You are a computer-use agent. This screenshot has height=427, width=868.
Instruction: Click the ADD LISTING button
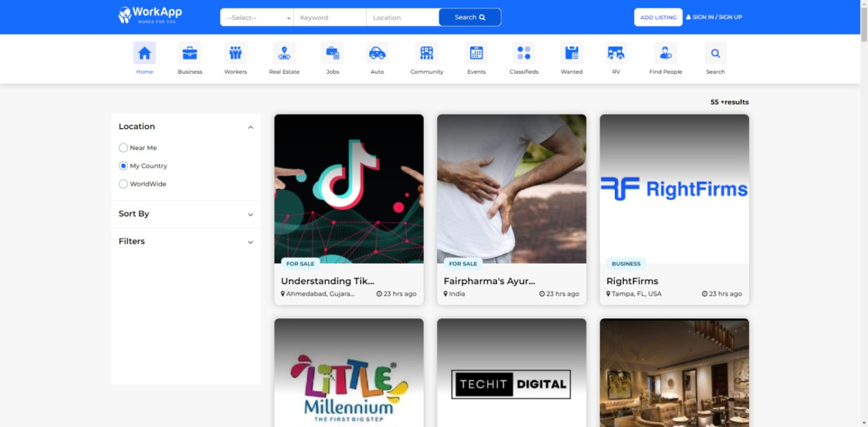658,17
